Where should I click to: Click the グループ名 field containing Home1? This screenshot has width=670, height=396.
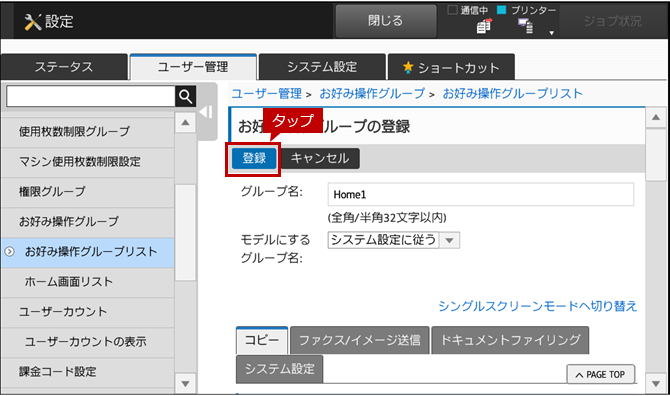click(x=481, y=195)
